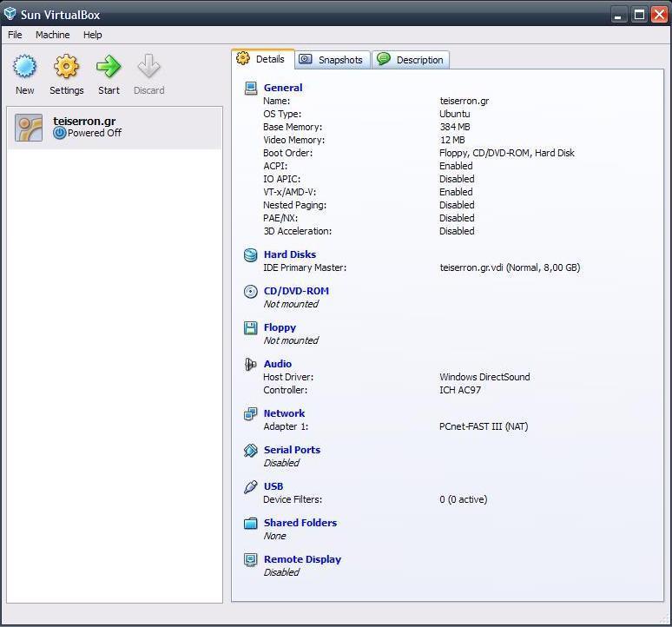Viewport: 672px width, 627px height.
Task: Open the USB settings link
Action: click(x=273, y=486)
